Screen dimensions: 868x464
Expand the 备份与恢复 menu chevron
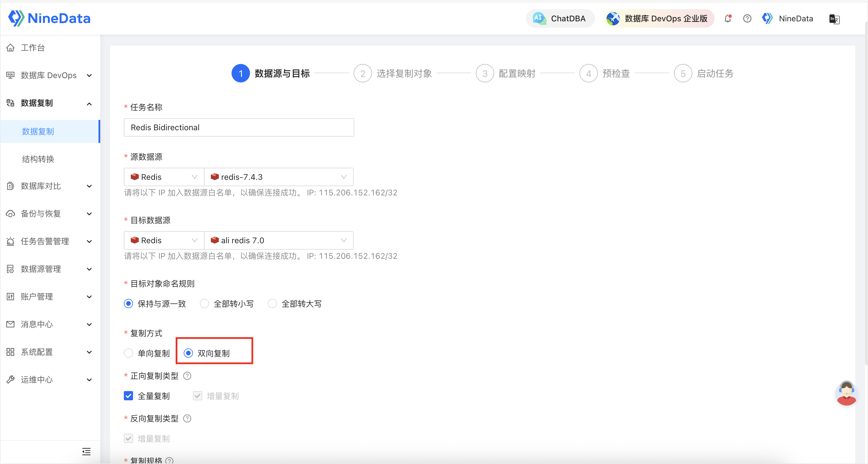[89, 214]
